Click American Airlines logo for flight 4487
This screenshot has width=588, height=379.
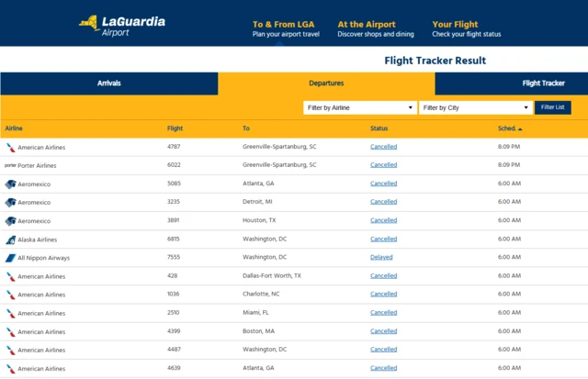tap(11, 351)
